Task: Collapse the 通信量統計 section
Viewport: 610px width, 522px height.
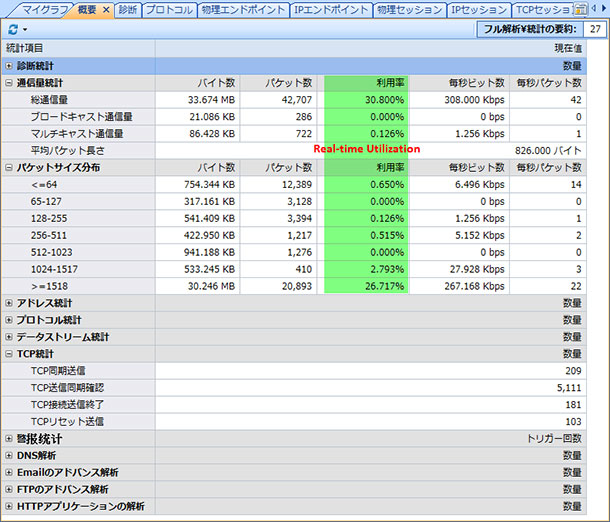Action: tap(9, 83)
